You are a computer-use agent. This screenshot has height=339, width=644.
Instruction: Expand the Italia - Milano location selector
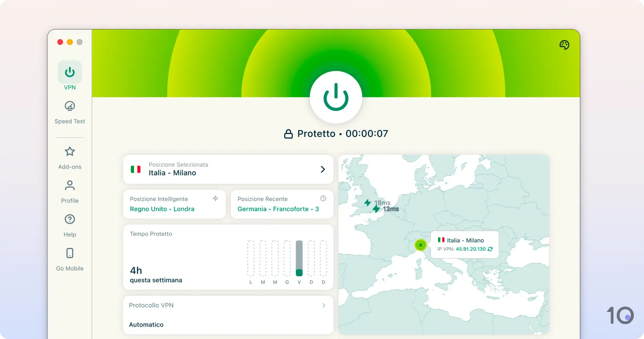coord(228,169)
